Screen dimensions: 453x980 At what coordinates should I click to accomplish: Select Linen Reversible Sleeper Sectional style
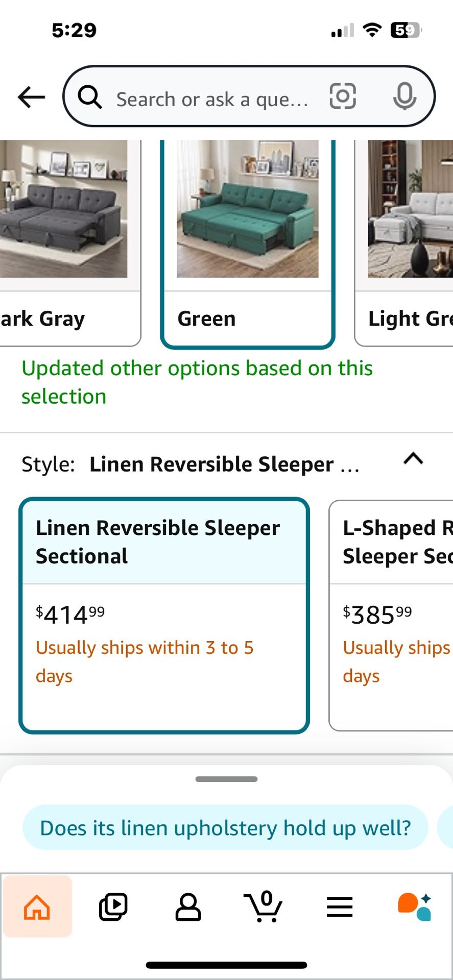click(164, 615)
